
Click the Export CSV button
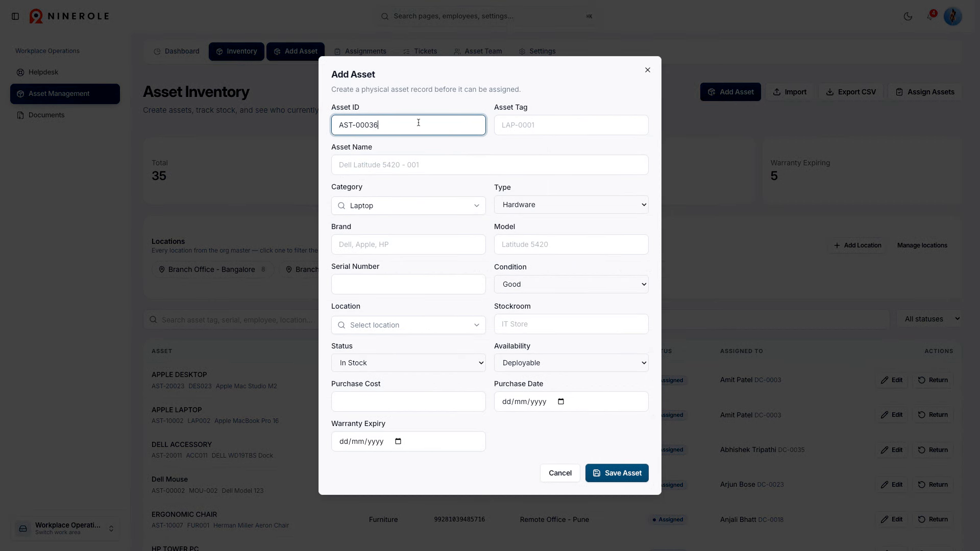pos(851,92)
